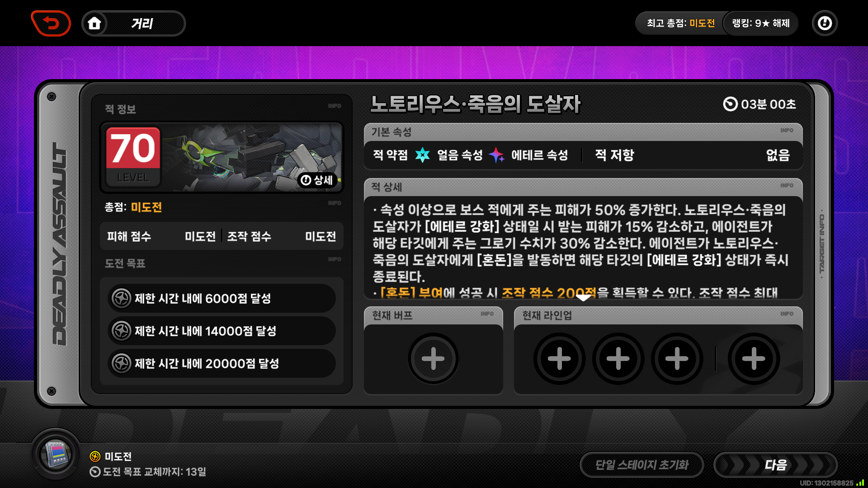Open enemy 상세 details button
Screen dimensions: 868x488
pyautogui.click(x=317, y=180)
